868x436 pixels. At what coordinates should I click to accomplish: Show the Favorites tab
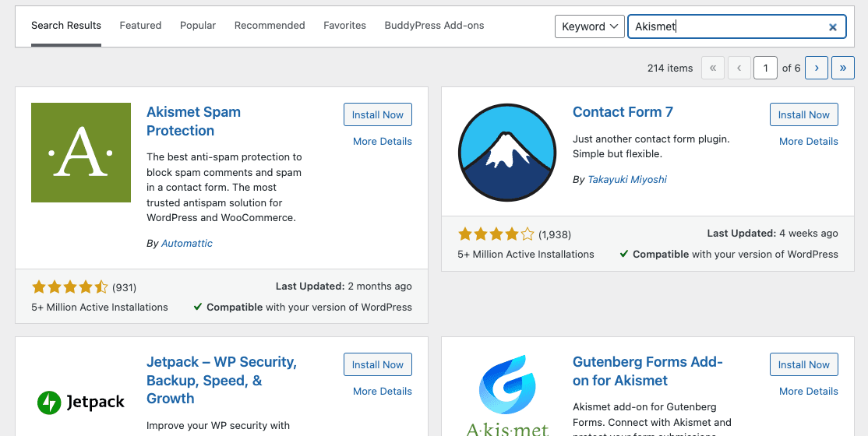coord(345,26)
